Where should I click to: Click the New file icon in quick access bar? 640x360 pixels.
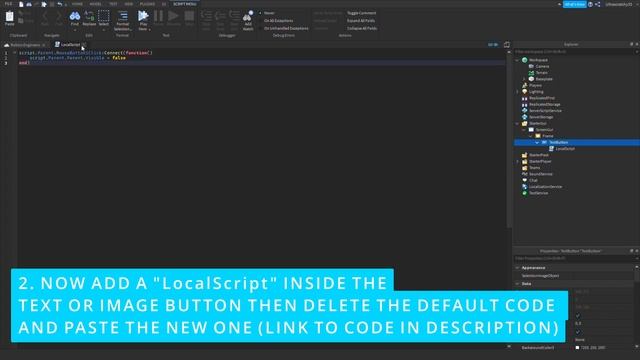click(x=21, y=4)
